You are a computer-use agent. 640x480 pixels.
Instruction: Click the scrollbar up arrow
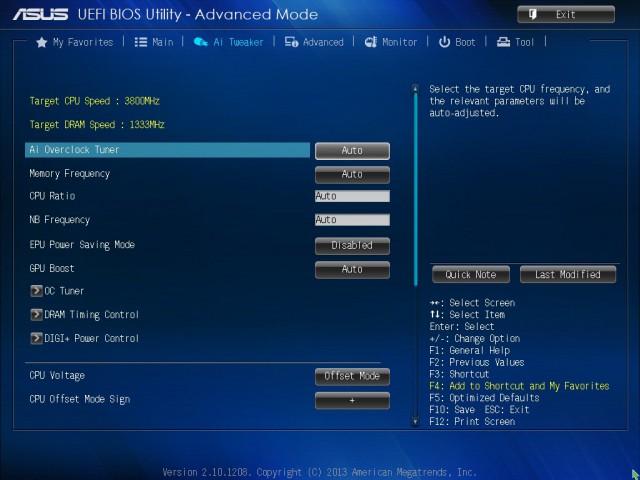click(415, 88)
